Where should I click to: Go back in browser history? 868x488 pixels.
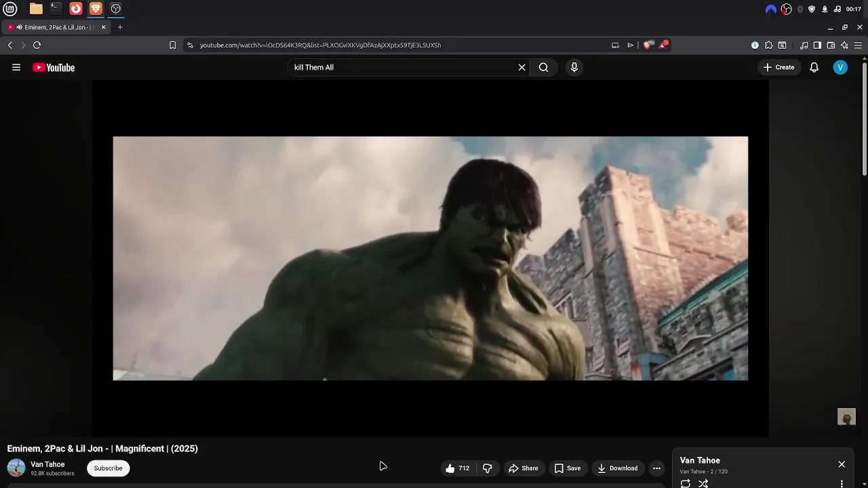click(x=10, y=45)
